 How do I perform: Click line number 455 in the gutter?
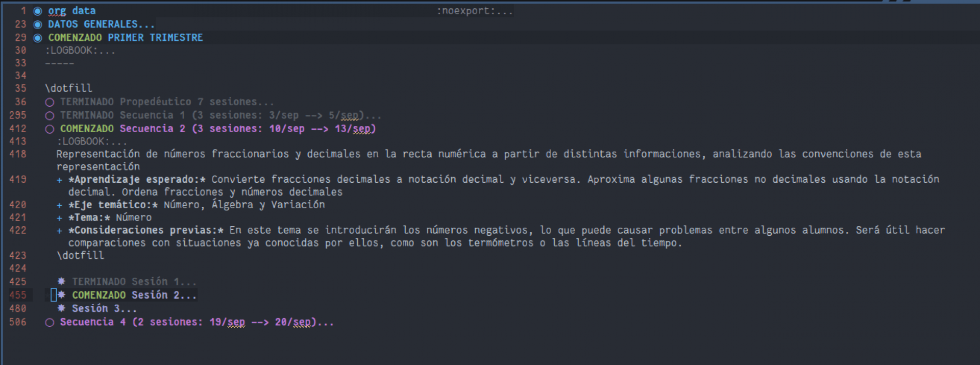tap(18, 295)
